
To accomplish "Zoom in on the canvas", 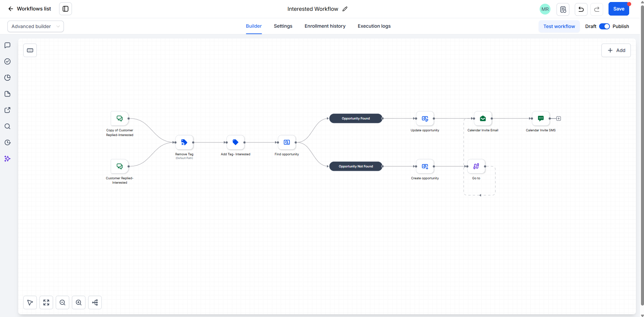I will click(x=79, y=302).
